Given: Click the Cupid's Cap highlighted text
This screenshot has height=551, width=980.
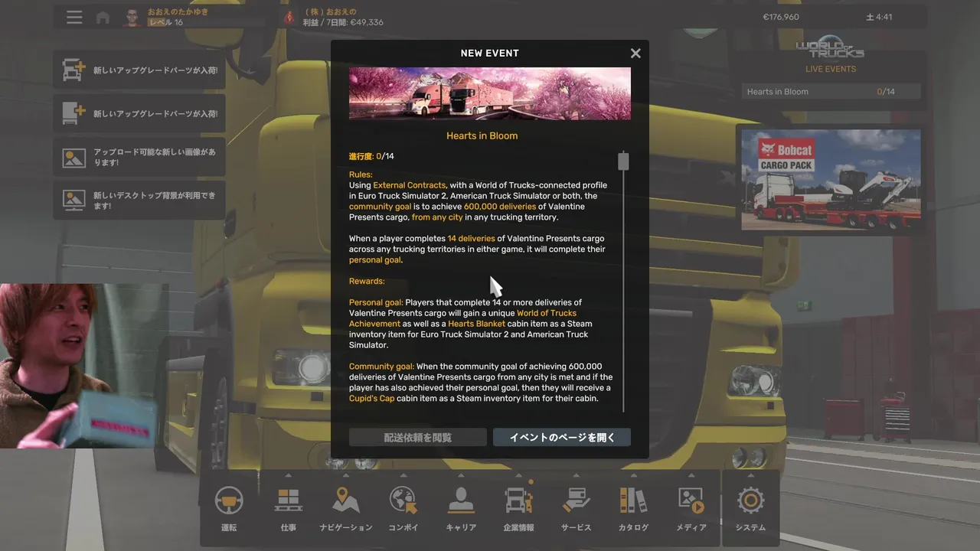Looking at the screenshot, I should point(371,398).
